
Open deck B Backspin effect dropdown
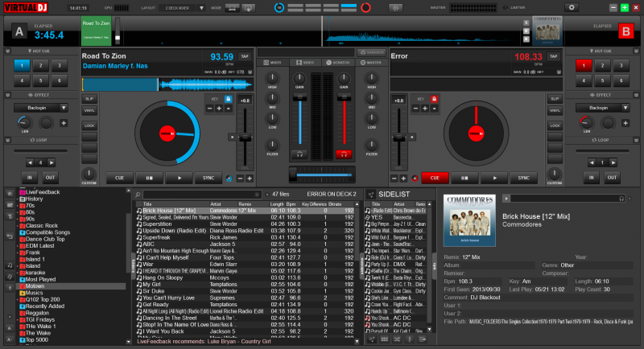[x=625, y=108]
